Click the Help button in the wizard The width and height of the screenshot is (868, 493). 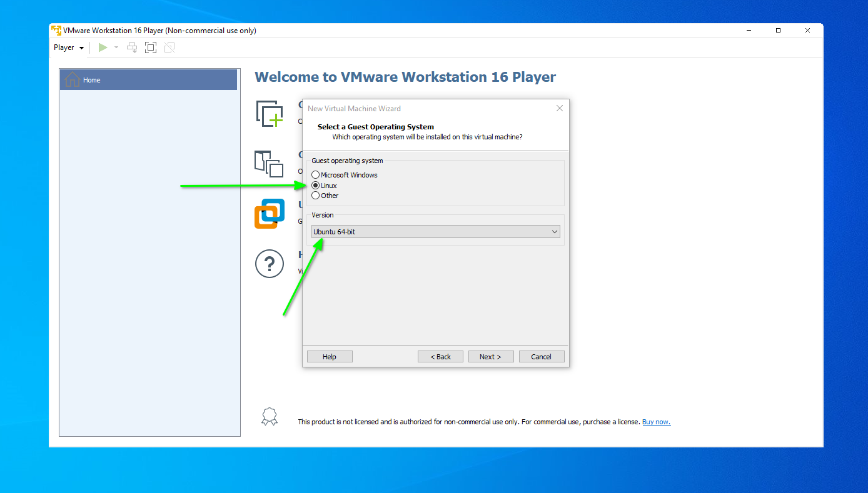coord(329,356)
